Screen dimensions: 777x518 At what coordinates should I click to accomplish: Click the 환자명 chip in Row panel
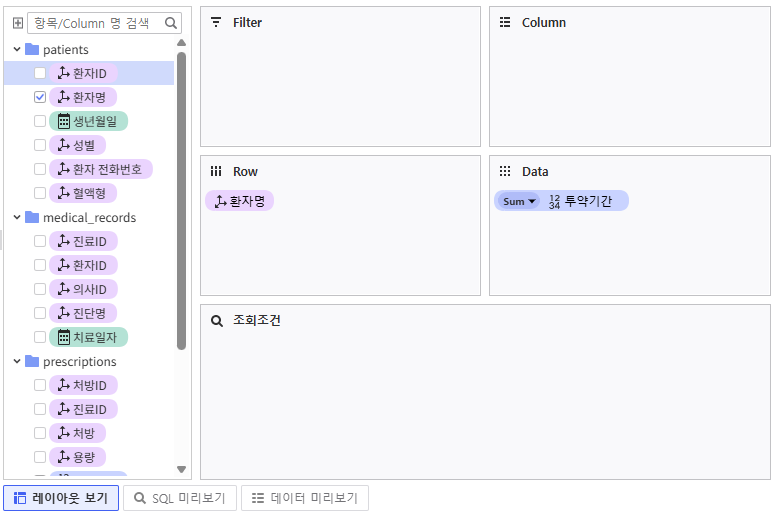239,201
